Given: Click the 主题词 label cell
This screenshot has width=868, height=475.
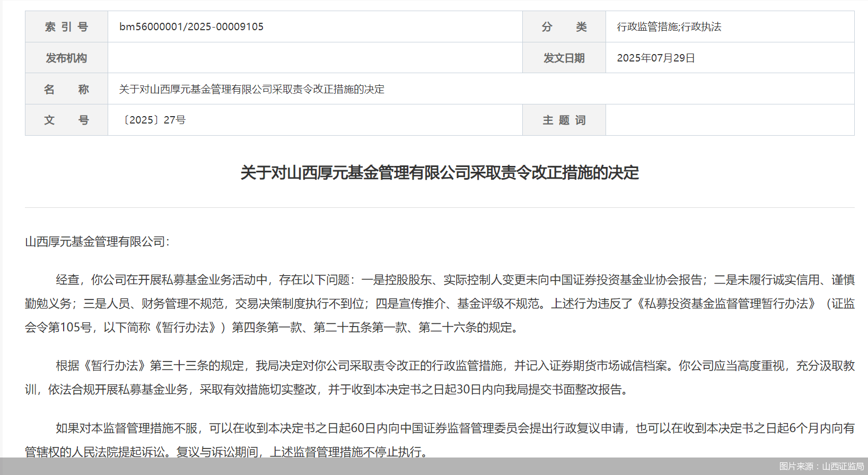Looking at the screenshot, I should pos(564,120).
